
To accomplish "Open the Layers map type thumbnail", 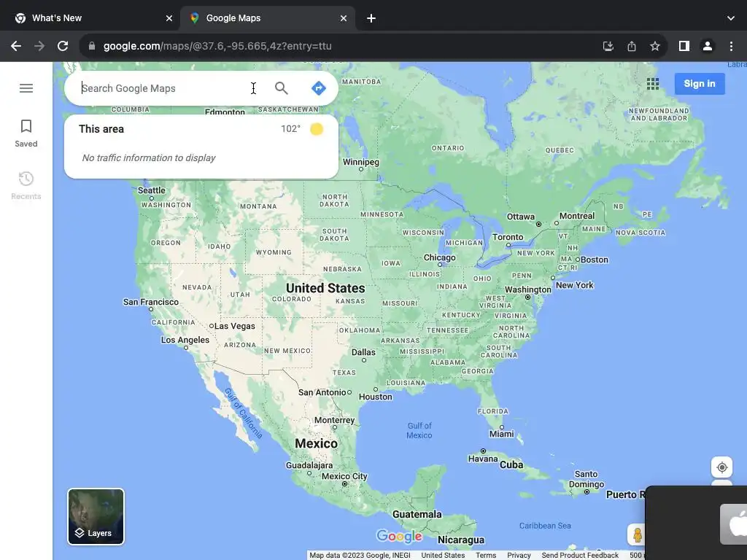I will click(x=96, y=517).
